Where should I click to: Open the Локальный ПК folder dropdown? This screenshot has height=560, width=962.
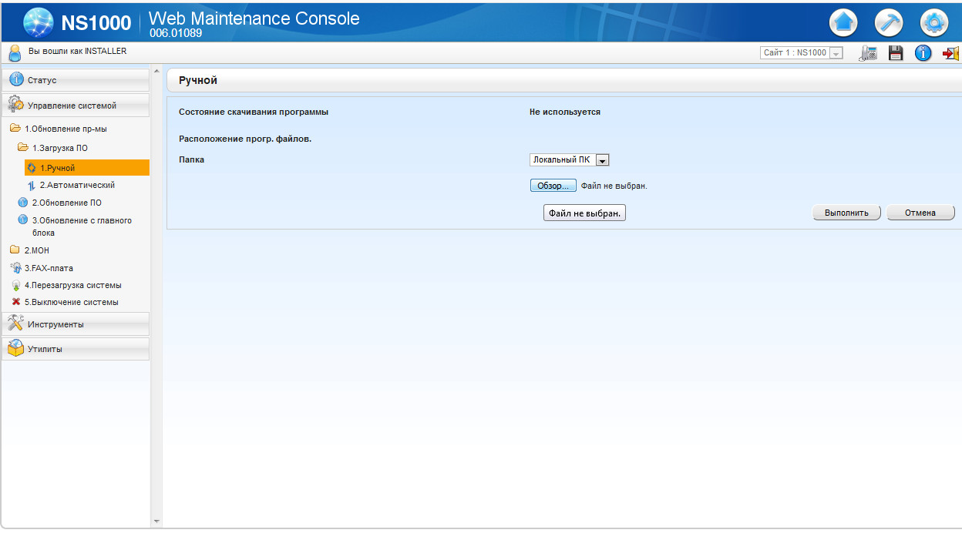point(570,159)
